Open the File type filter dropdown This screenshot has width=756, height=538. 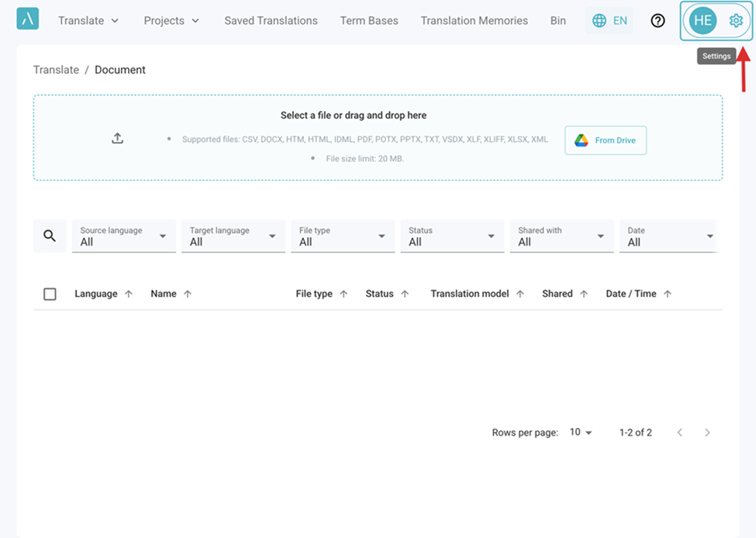tap(343, 236)
